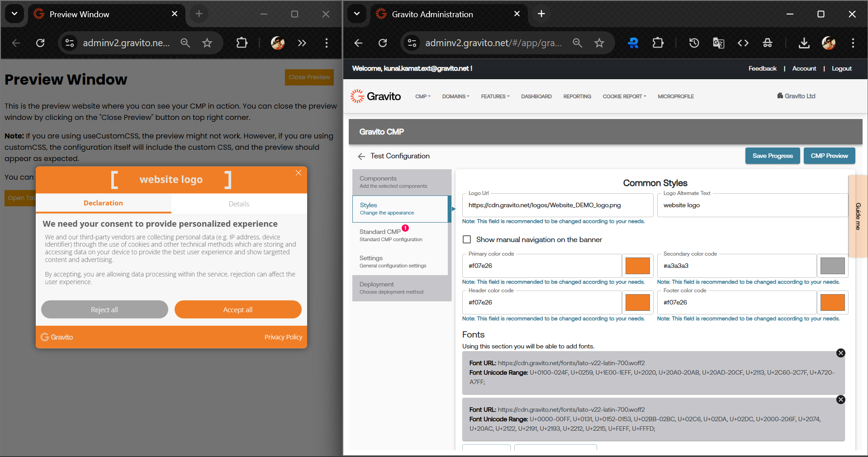
Task: Remove the first font entry with X icon
Action: pyautogui.click(x=840, y=353)
